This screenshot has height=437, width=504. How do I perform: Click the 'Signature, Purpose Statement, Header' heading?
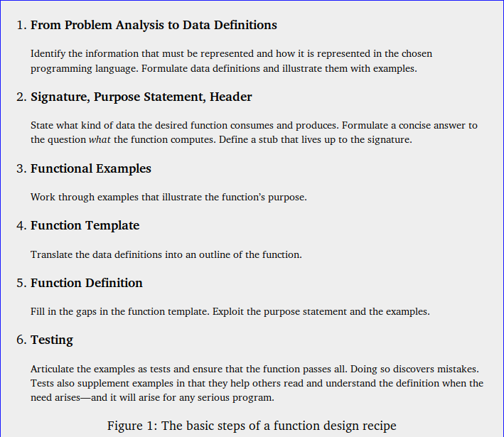(x=141, y=97)
